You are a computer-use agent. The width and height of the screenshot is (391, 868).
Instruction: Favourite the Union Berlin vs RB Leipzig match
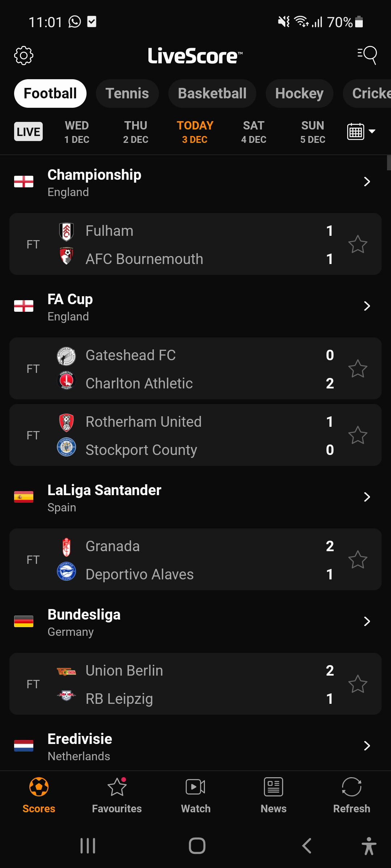(358, 684)
